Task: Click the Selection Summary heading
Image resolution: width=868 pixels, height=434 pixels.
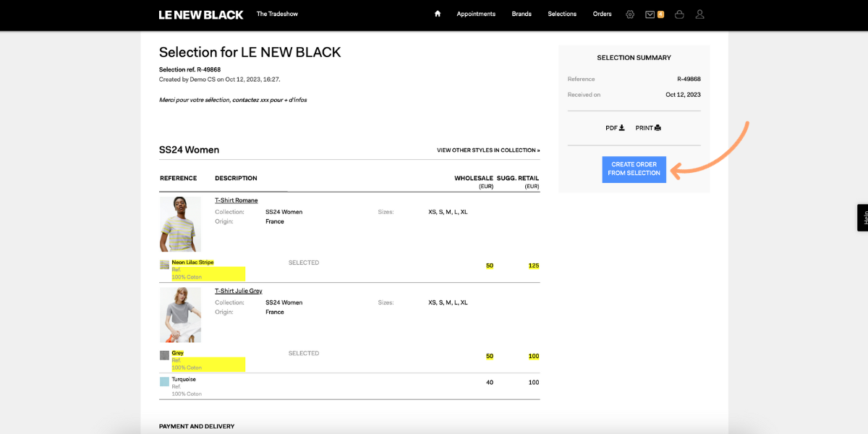Action: point(634,57)
